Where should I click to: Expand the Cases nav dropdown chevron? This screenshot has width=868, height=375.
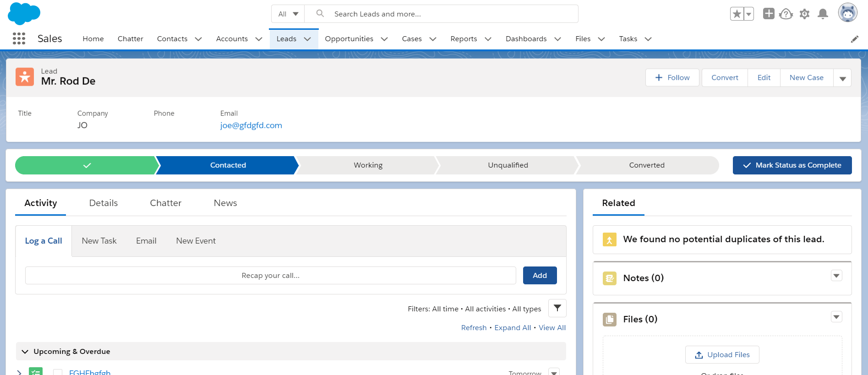coord(433,39)
